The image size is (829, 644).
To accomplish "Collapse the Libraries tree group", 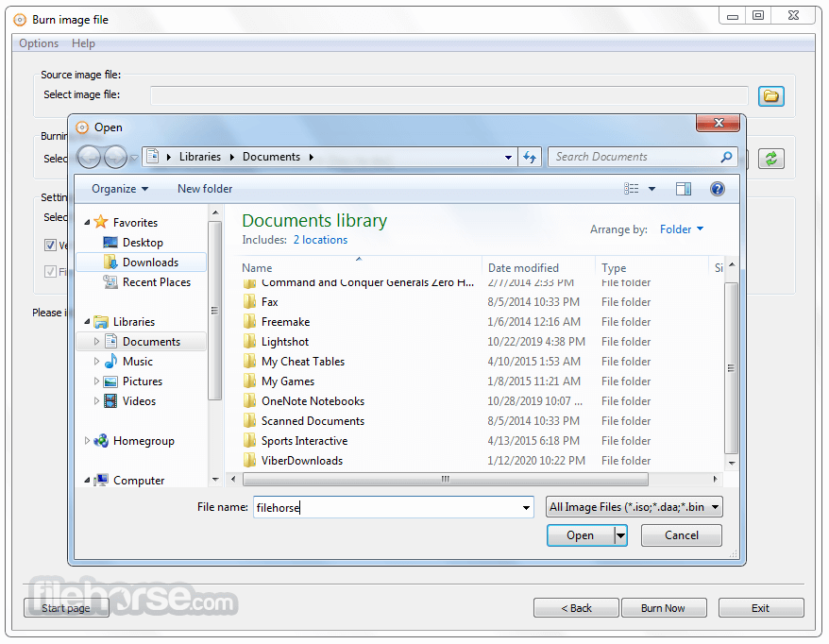I will pos(87,321).
